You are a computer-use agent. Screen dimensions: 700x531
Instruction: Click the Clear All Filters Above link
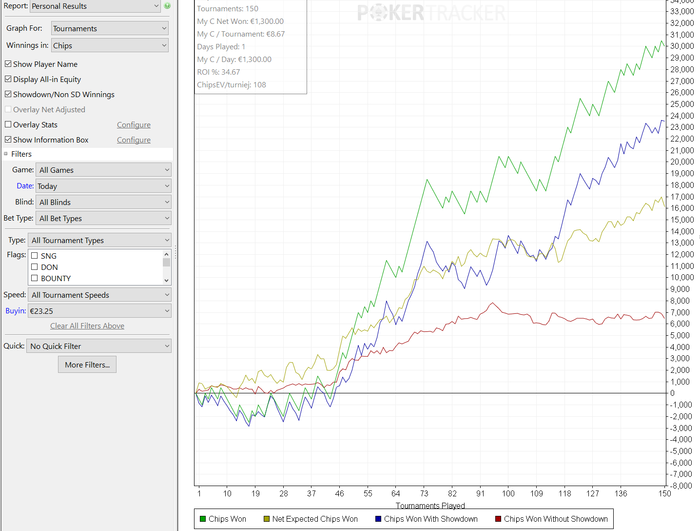coord(87,326)
